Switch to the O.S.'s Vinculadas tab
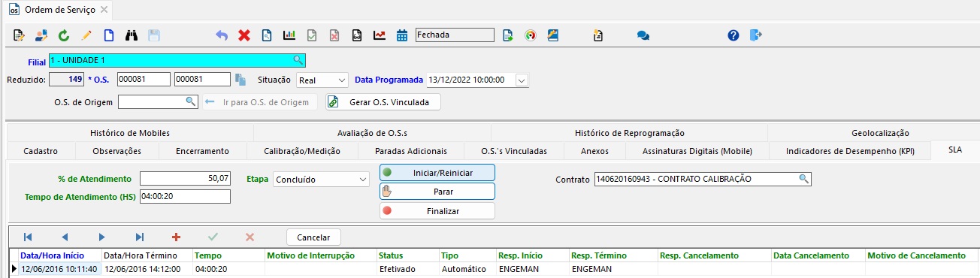 (x=514, y=151)
